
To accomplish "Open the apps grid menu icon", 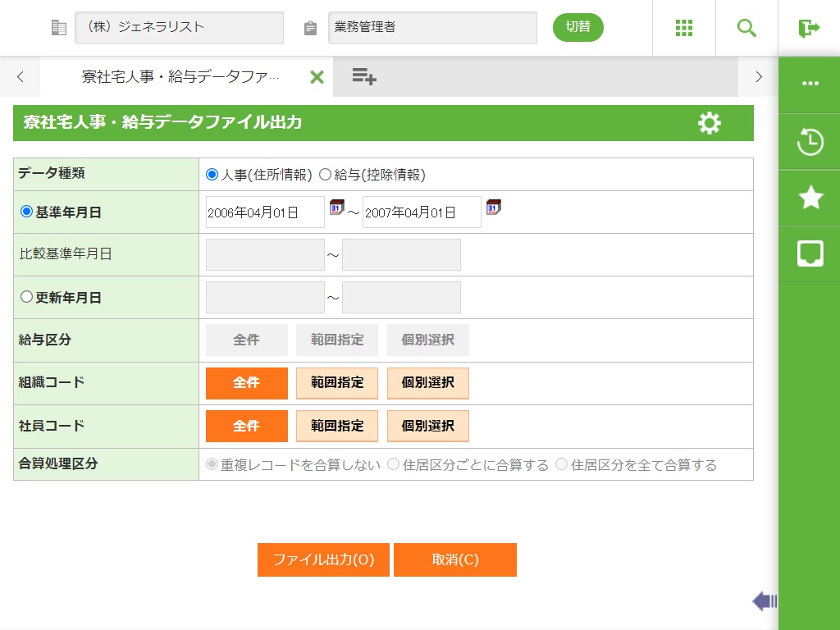I will (x=684, y=28).
